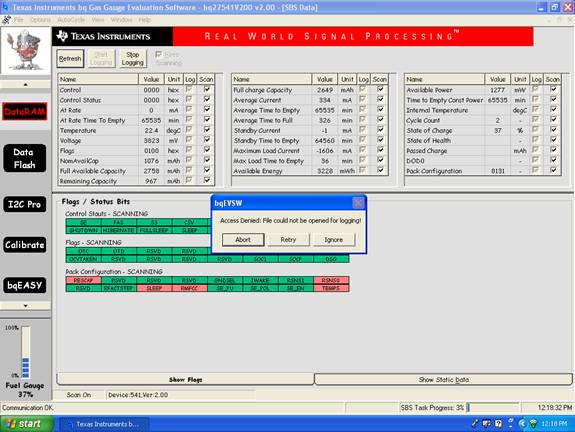575x432 pixels.
Task: Click the Scan On status indicator
Action: (x=79, y=395)
